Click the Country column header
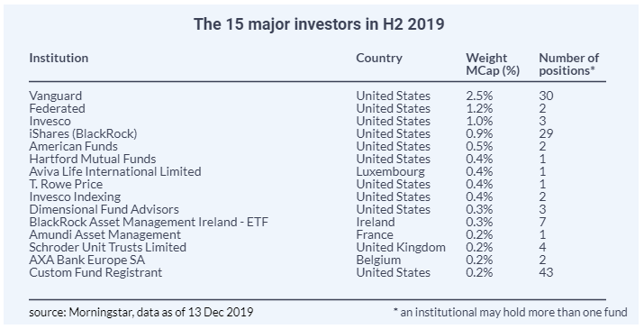This screenshot has width=644, height=329. [x=379, y=58]
